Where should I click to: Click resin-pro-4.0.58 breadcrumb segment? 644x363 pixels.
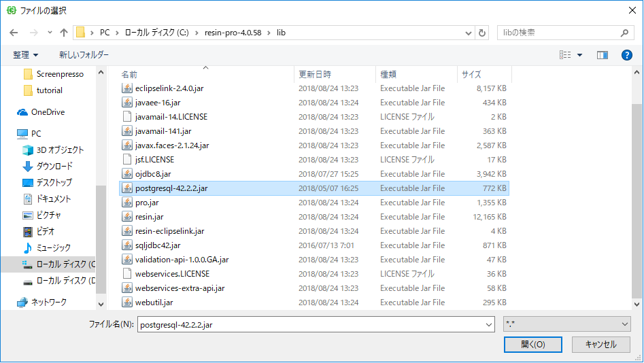[233, 33]
